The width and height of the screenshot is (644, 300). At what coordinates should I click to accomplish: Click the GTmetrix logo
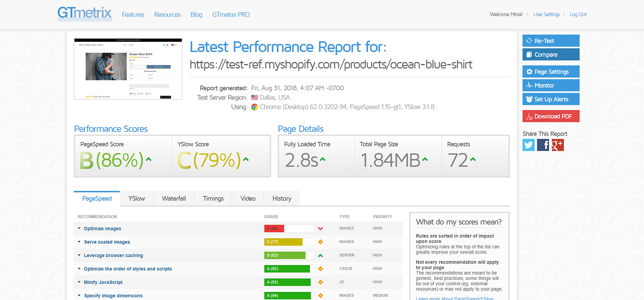tap(85, 14)
